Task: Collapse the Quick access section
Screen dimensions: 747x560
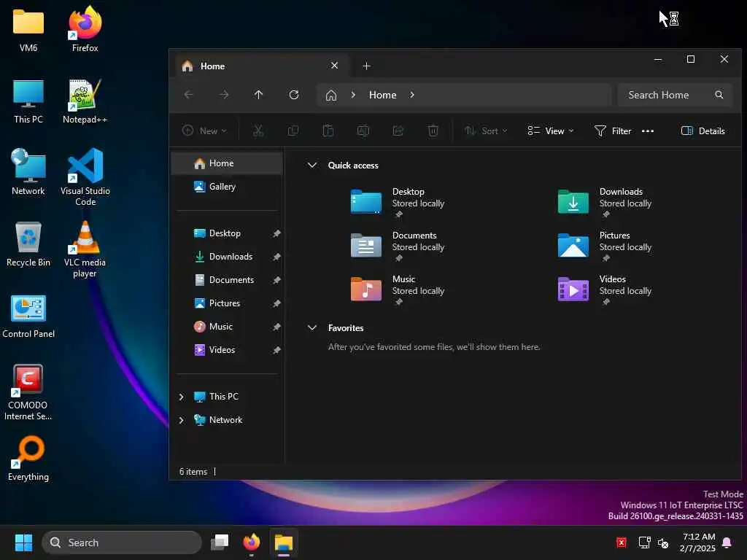Action: [312, 166]
